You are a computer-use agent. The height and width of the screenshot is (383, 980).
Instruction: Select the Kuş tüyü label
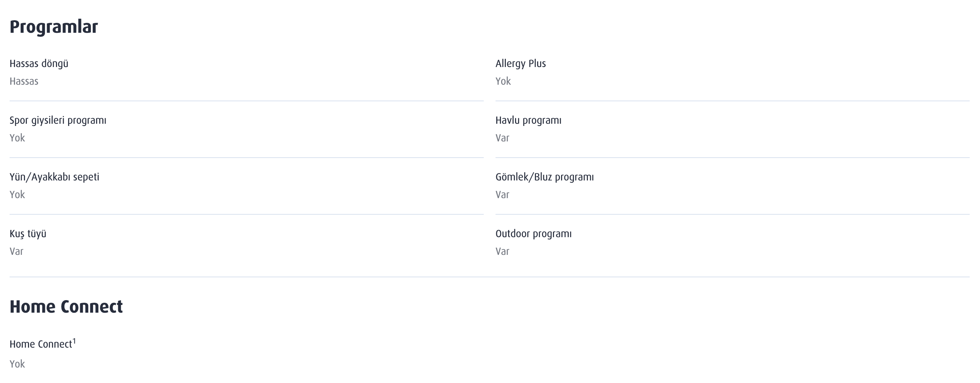pos(28,234)
